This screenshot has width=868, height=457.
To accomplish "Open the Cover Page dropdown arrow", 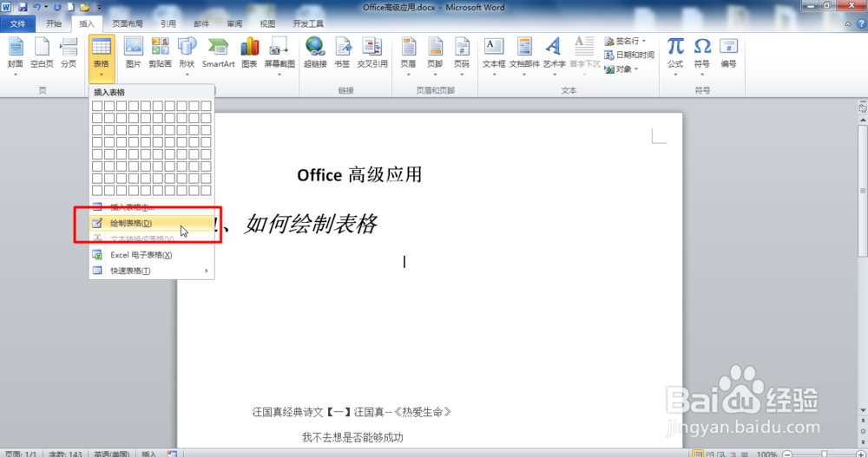I will 15,74.
